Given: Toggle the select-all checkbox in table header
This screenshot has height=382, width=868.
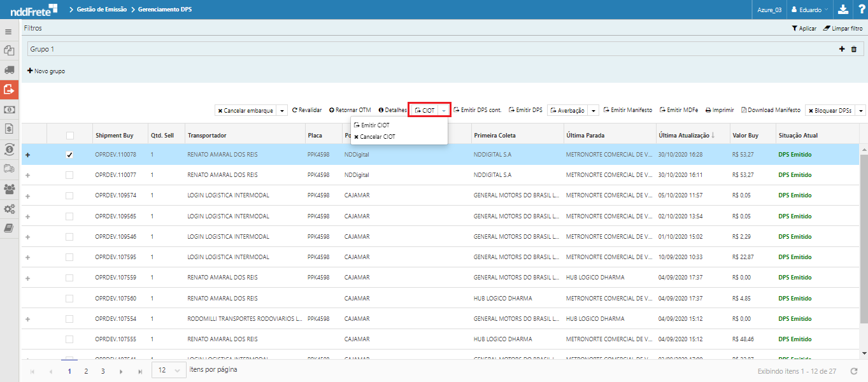Looking at the screenshot, I should pos(69,136).
